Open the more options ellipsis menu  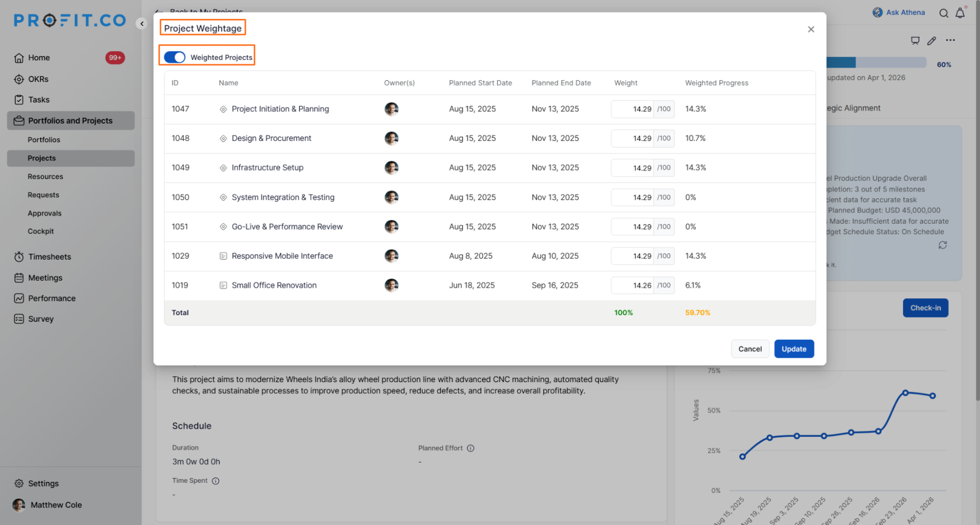click(950, 40)
